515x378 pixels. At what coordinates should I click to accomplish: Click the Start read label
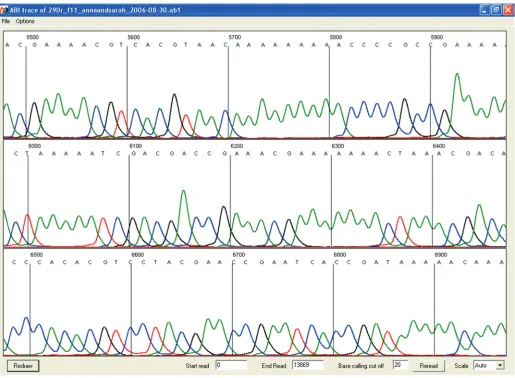[x=197, y=366]
